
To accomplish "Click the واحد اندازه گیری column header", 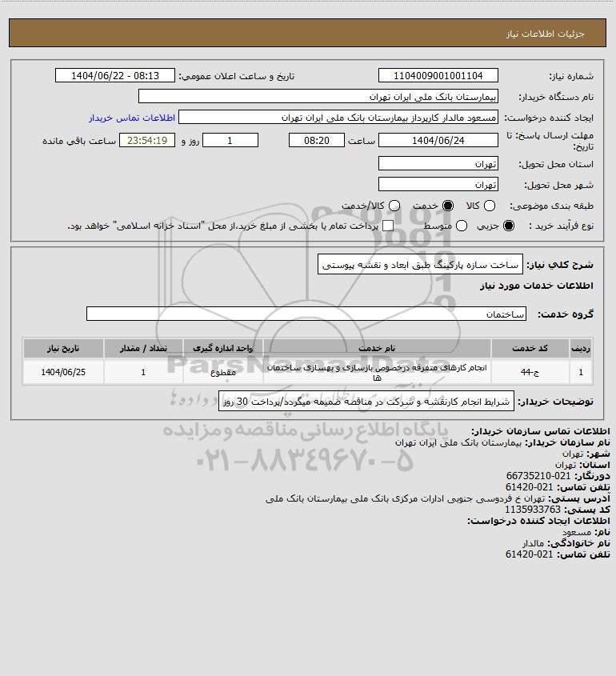I will click(223, 348).
